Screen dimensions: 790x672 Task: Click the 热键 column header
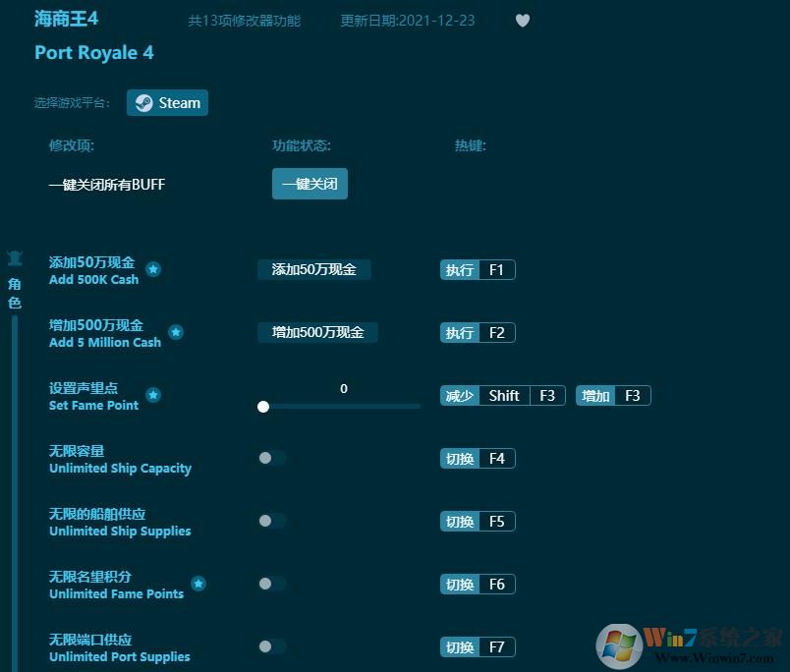coord(471,145)
